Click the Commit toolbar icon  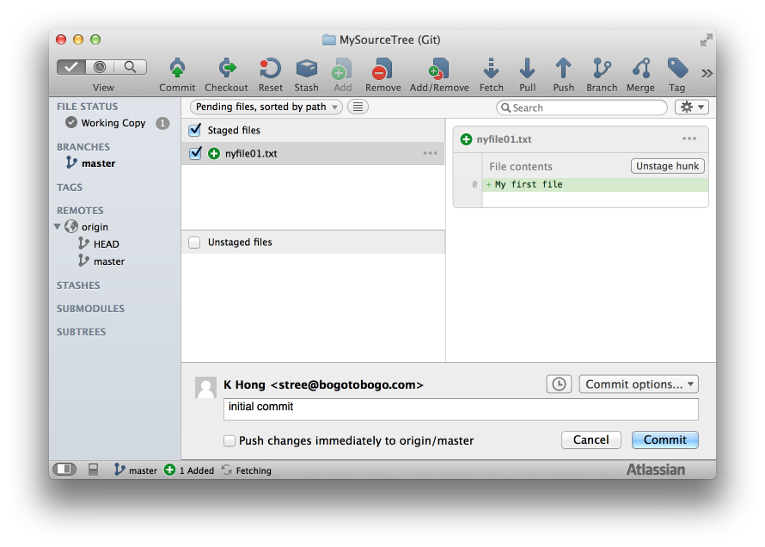tap(177, 68)
